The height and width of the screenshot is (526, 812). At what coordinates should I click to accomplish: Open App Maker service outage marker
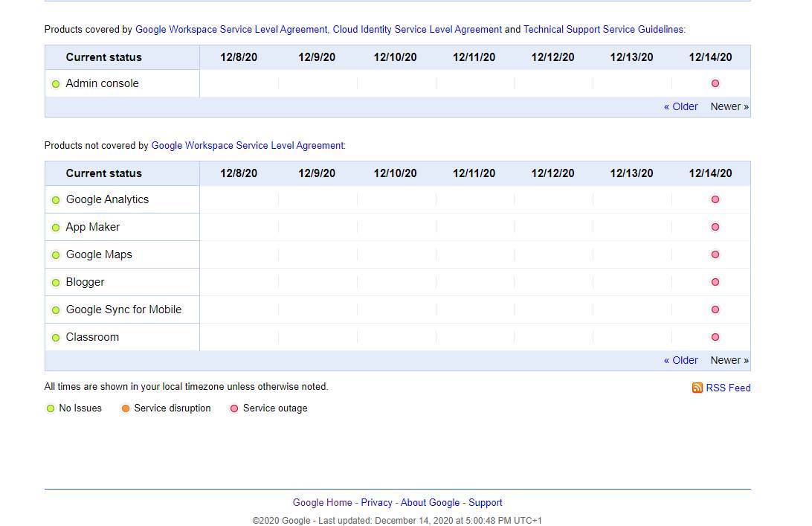tap(715, 227)
